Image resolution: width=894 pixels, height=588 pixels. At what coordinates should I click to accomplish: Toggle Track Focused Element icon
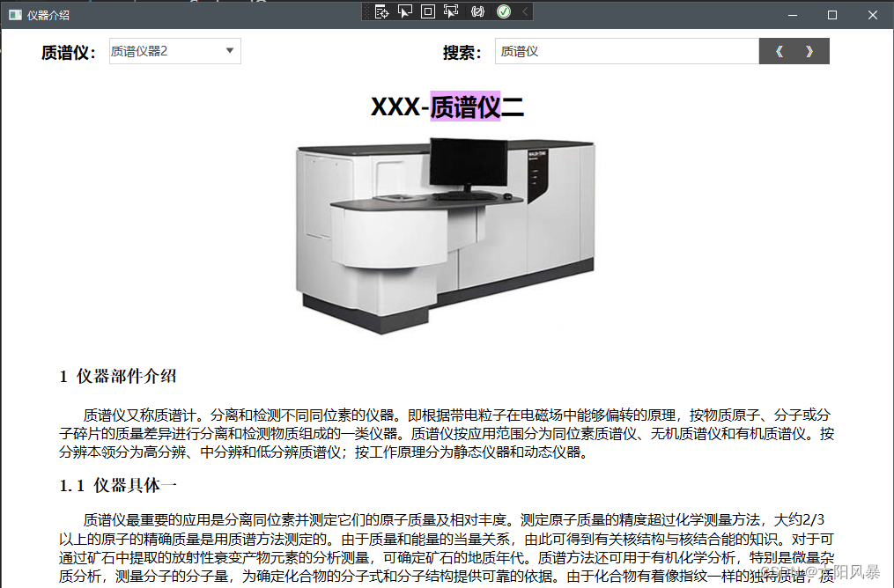[x=451, y=11]
